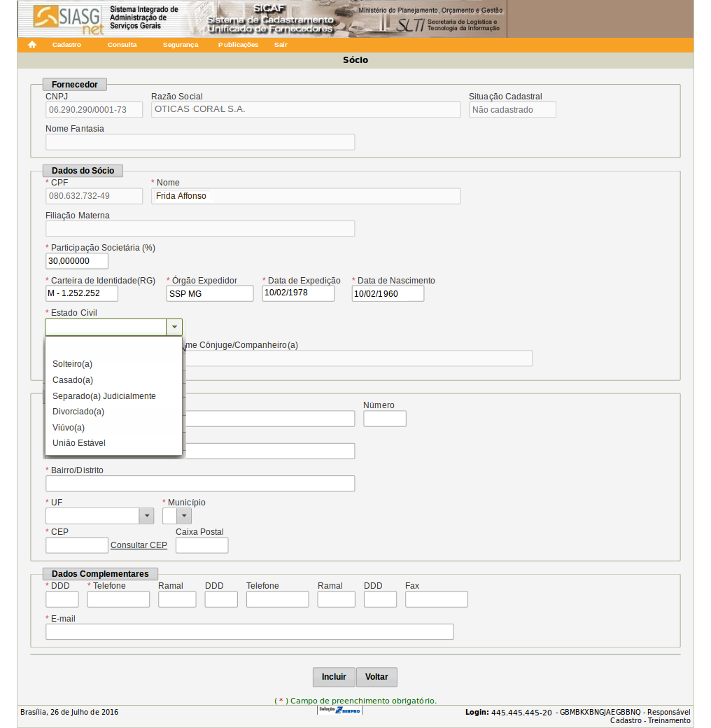Click the Razão Social field
Image resolution: width=711 pixels, height=728 pixels.
click(x=306, y=110)
